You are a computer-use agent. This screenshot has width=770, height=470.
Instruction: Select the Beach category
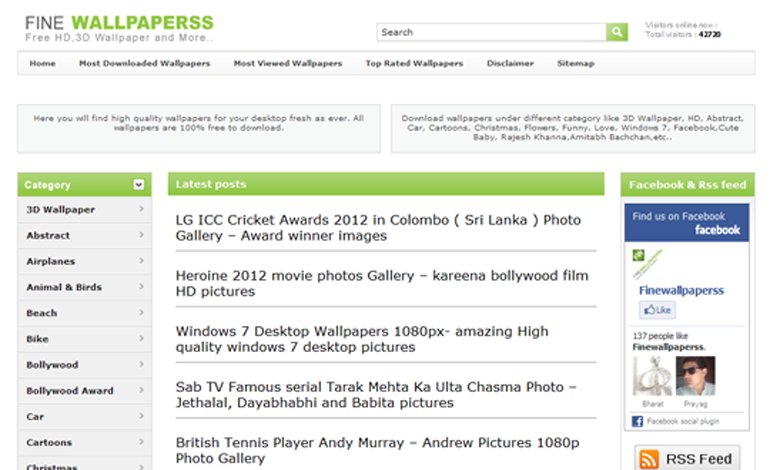pyautogui.click(x=42, y=313)
